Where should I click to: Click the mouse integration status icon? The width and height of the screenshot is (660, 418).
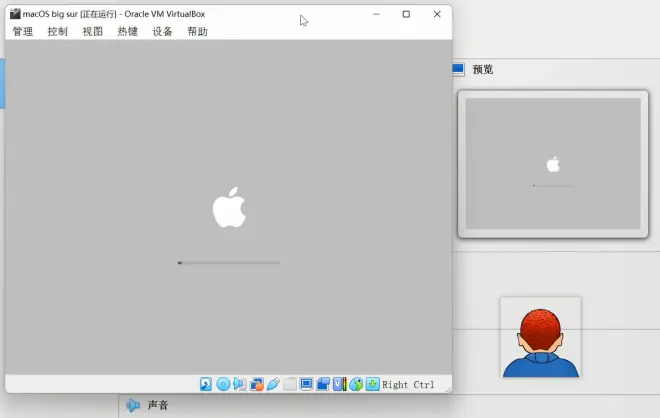(356, 384)
